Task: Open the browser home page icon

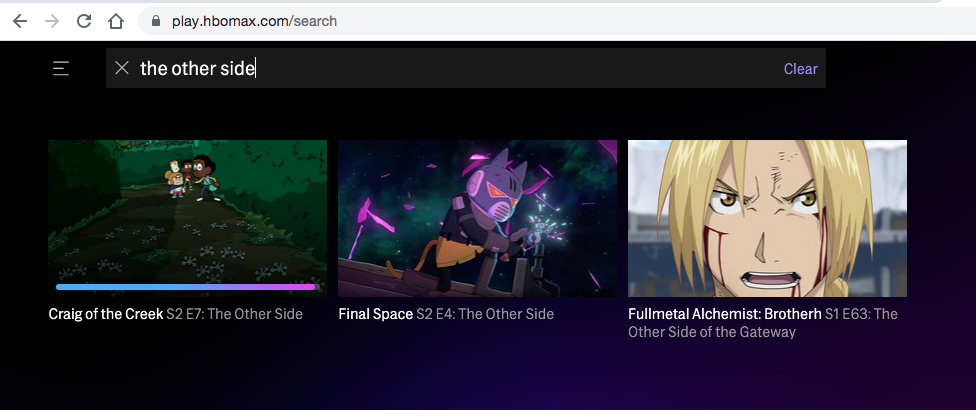Action: (116, 21)
